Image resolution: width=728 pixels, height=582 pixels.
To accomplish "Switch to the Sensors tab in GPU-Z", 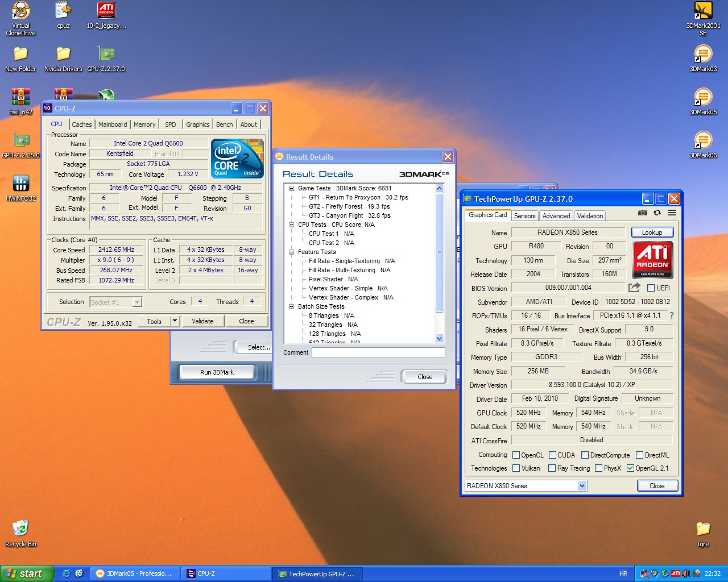I will [524, 216].
